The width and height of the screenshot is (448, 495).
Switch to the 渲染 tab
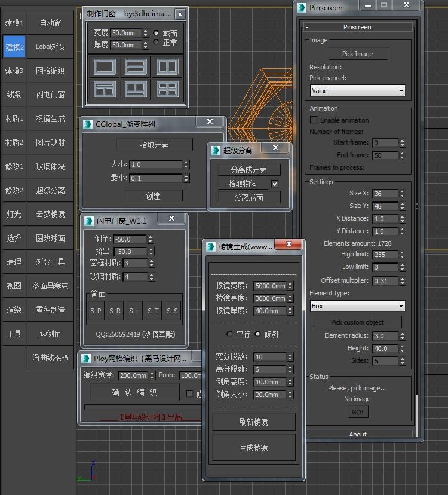click(x=14, y=310)
